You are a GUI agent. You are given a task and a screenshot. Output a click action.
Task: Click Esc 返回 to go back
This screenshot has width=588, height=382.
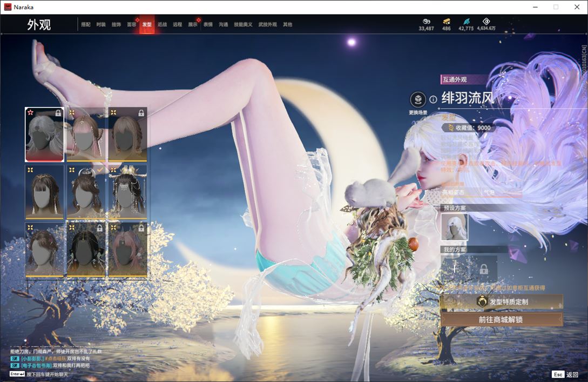tap(565, 374)
